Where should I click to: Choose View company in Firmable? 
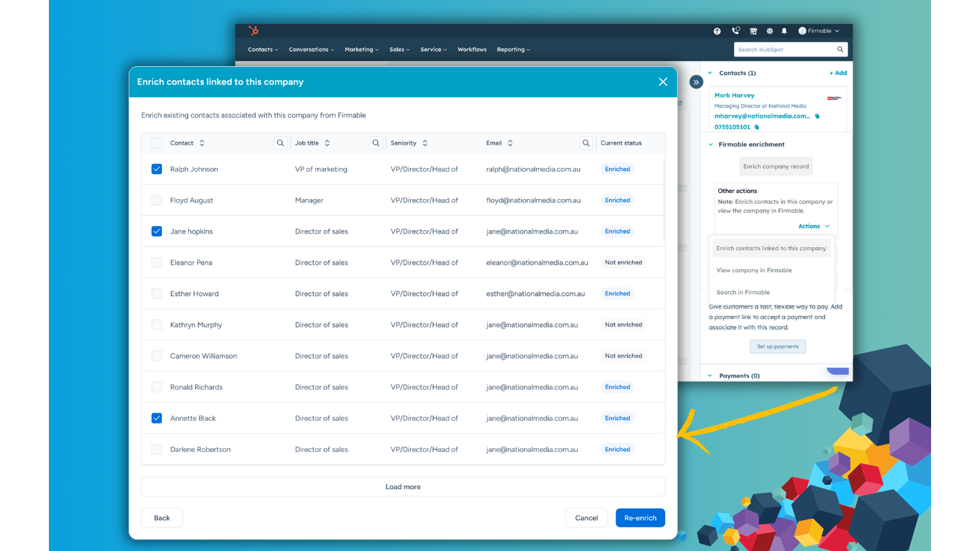pos(754,271)
